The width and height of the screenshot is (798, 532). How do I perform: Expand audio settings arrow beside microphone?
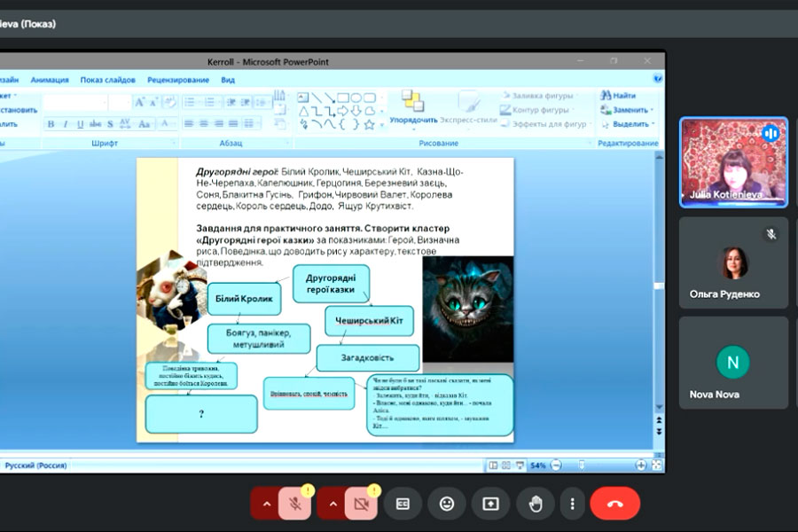(x=265, y=504)
